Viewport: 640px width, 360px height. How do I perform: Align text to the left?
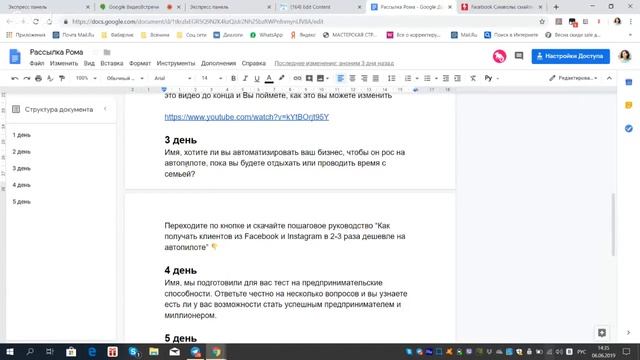(340, 78)
